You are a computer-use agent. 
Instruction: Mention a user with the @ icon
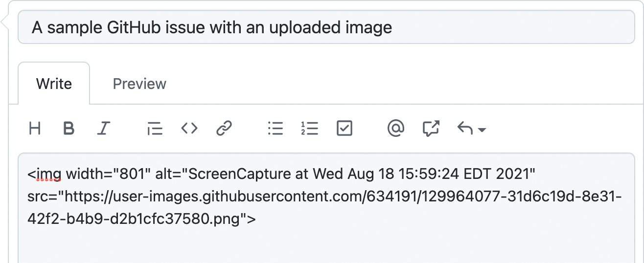(395, 129)
